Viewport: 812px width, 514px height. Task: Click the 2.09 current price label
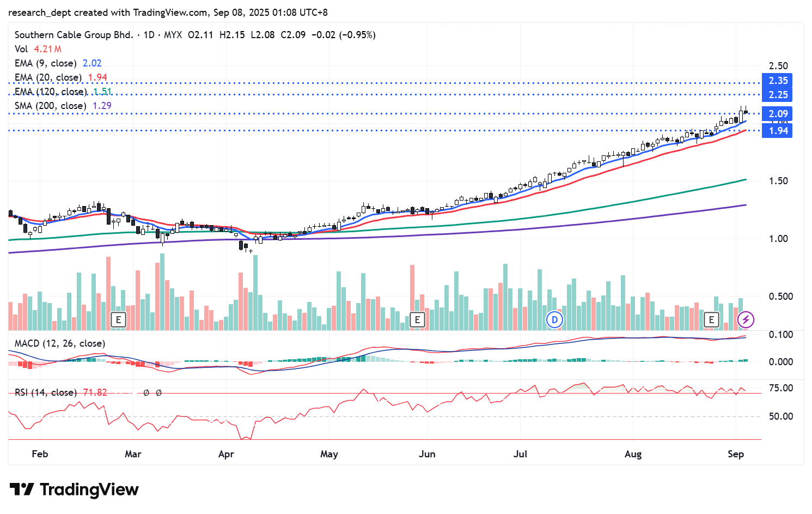point(778,114)
